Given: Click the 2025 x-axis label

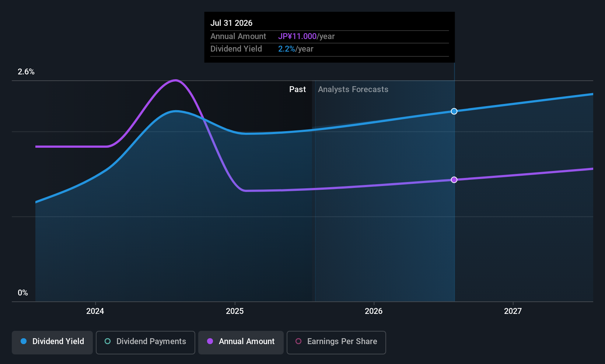Looking at the screenshot, I should (235, 311).
